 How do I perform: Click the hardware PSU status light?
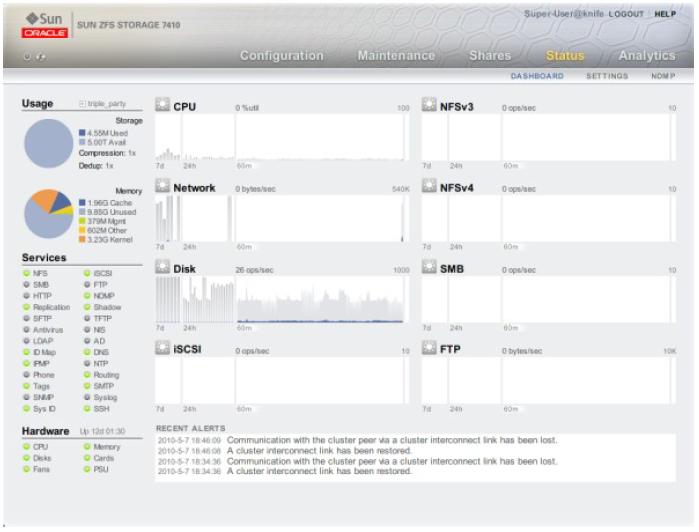87,469
